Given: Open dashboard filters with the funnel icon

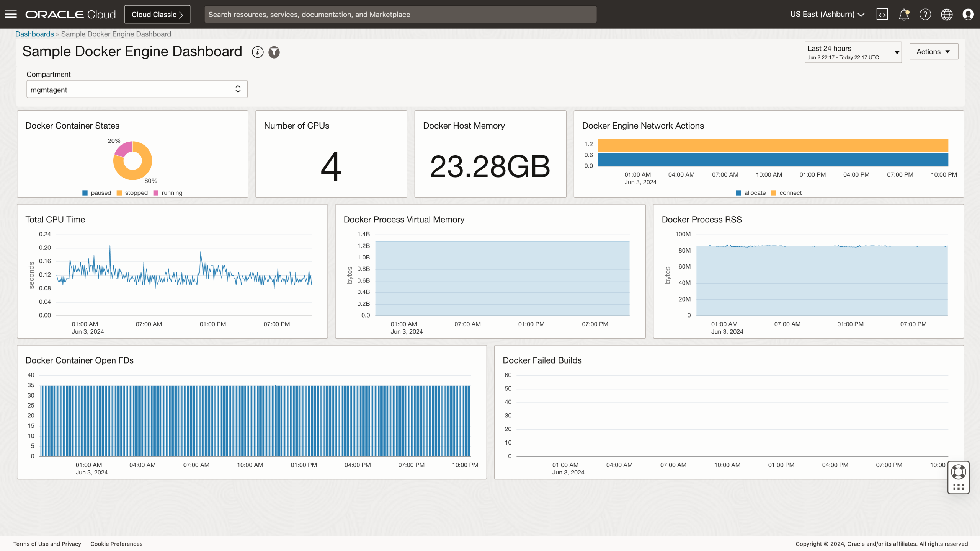Looking at the screenshot, I should tap(274, 52).
